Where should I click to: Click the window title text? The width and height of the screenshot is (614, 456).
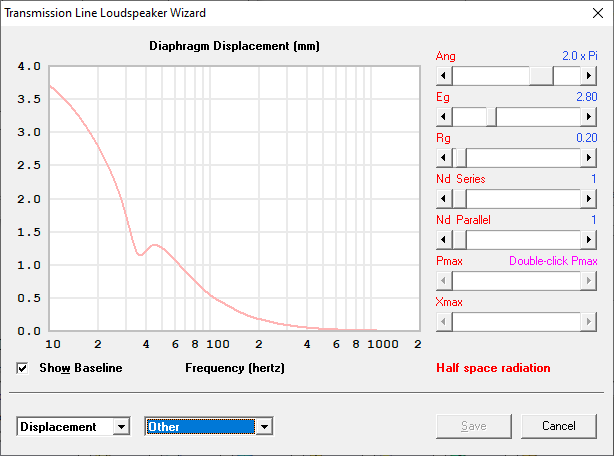(x=105, y=13)
